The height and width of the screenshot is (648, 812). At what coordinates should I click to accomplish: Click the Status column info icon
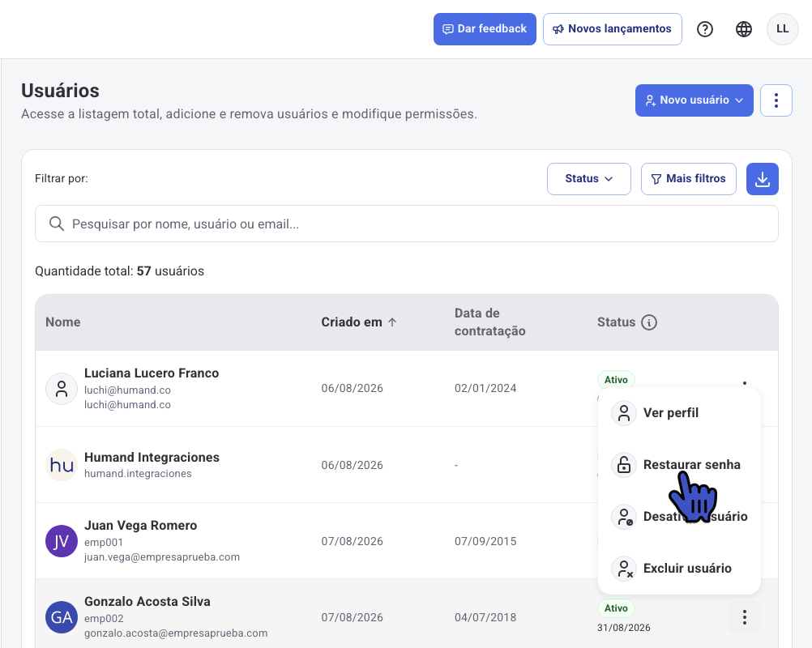(x=649, y=322)
